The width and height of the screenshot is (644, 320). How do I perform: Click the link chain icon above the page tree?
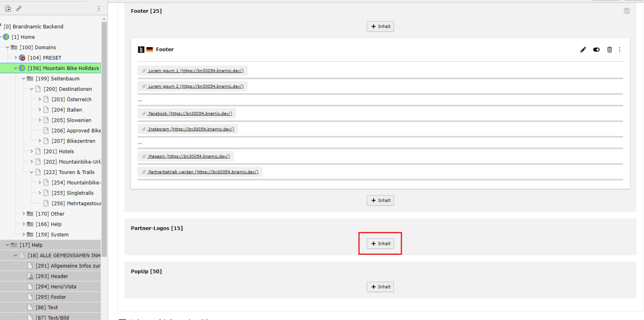click(19, 9)
